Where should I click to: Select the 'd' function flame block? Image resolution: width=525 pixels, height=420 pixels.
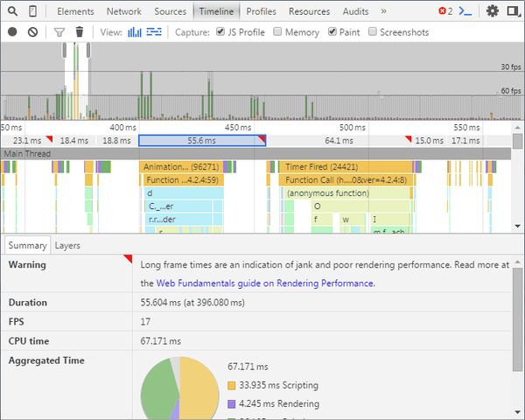[184, 193]
